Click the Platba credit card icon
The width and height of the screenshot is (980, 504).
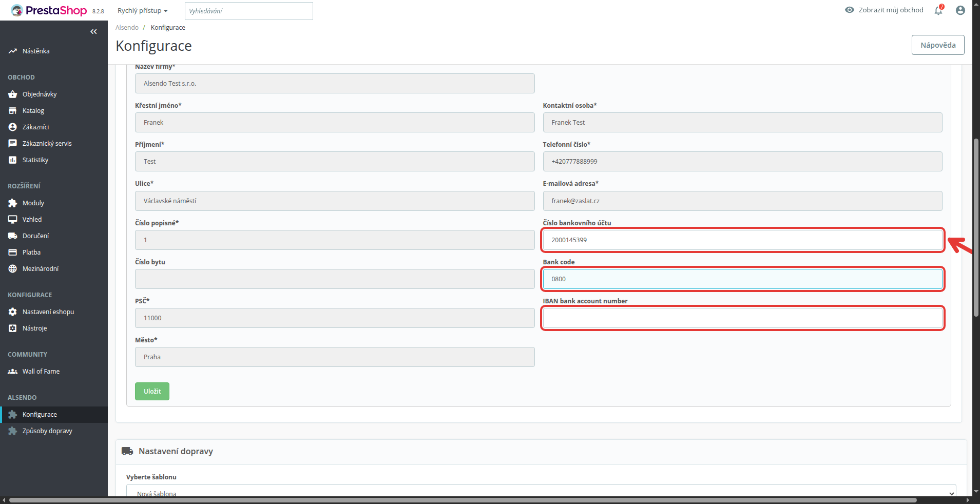pyautogui.click(x=12, y=253)
